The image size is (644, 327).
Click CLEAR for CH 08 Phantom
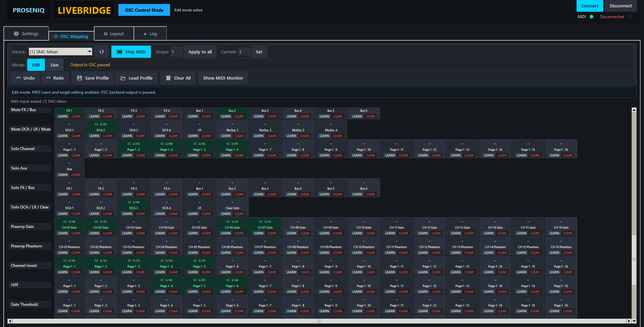coord(305,253)
